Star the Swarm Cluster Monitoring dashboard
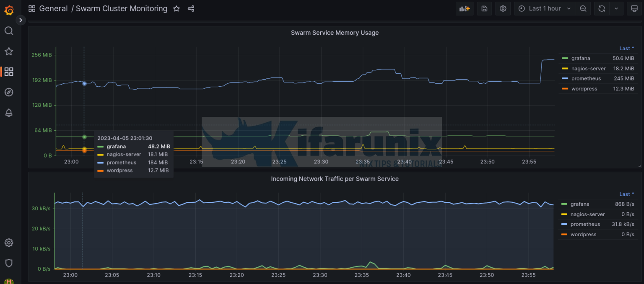Viewport: 644px width, 284px height. (176, 8)
